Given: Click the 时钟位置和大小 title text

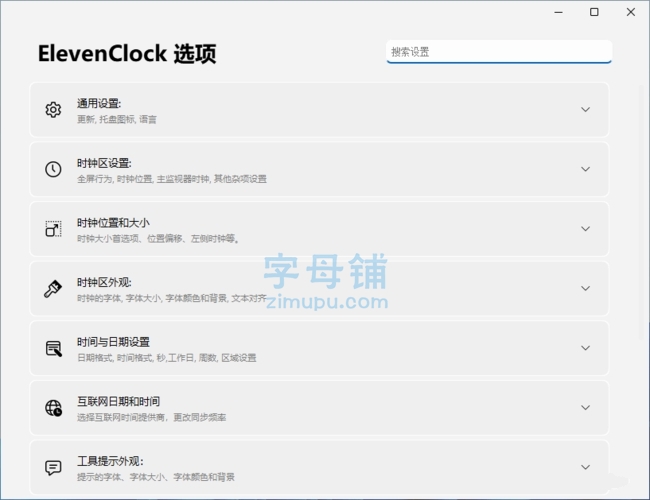Looking at the screenshot, I should 113,223.
